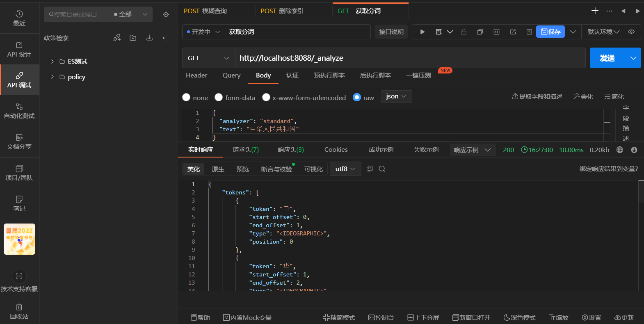Click the new folder icon
644x324 pixels.
coord(133,38)
